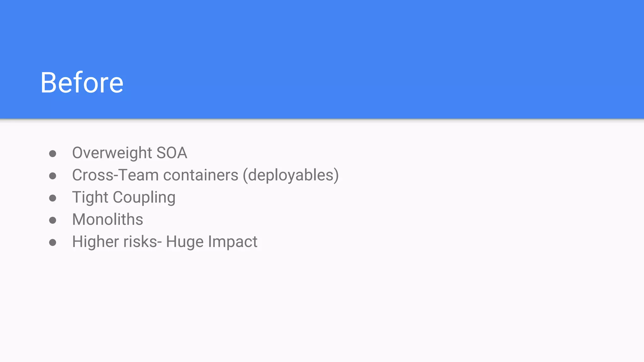644x362 pixels.
Task: Click the word "Tight"
Action: click(90, 198)
